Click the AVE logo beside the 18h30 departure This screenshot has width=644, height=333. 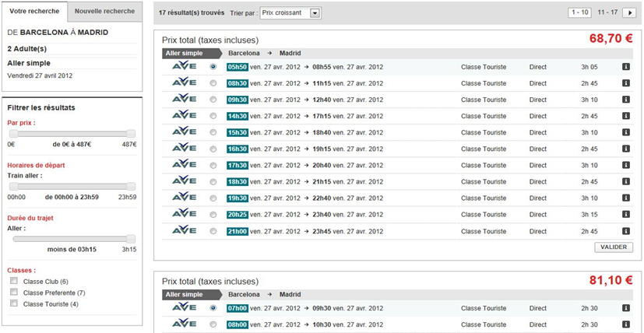tap(184, 181)
